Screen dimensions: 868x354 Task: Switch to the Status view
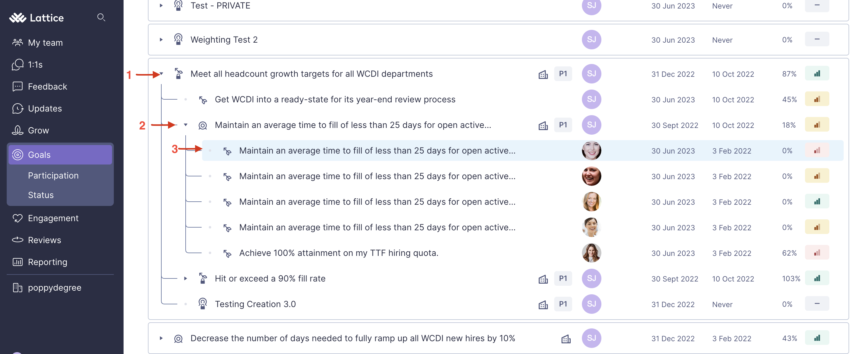tap(40, 195)
